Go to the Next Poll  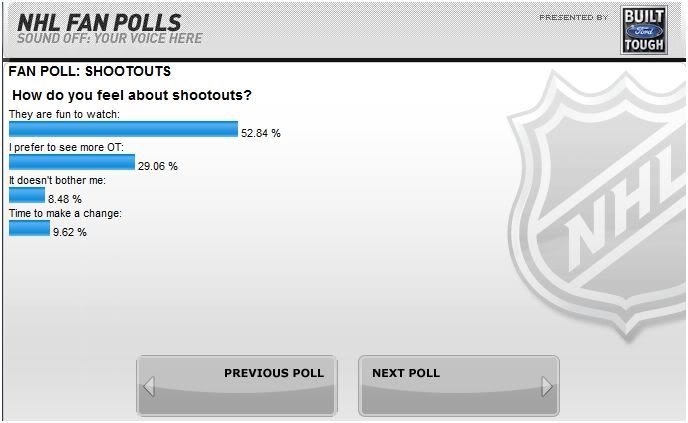(459, 386)
